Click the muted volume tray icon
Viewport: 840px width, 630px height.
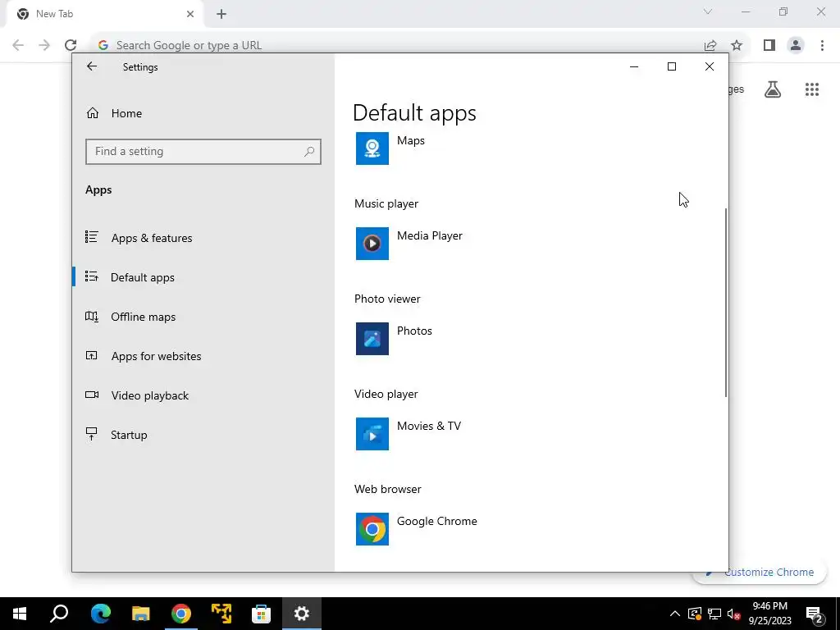(x=734, y=614)
